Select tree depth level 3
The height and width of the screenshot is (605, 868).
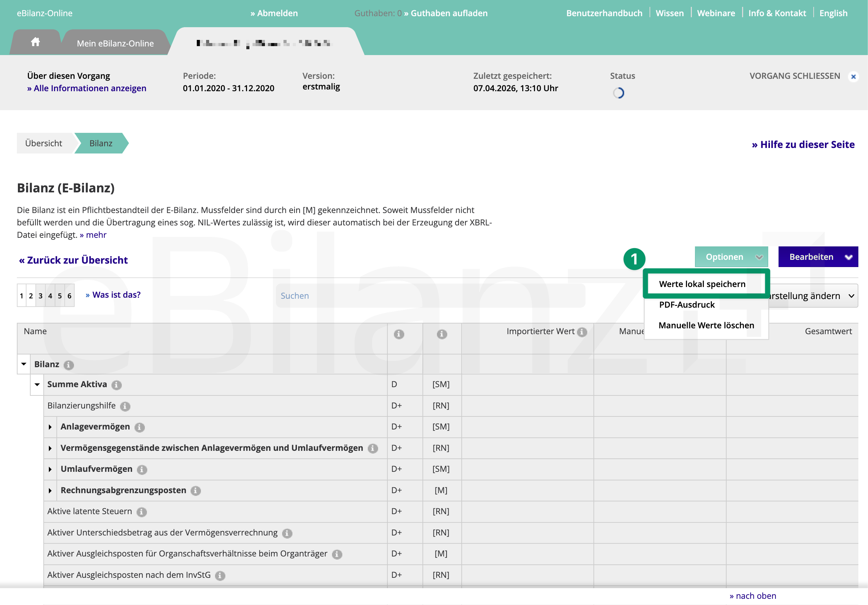point(41,296)
